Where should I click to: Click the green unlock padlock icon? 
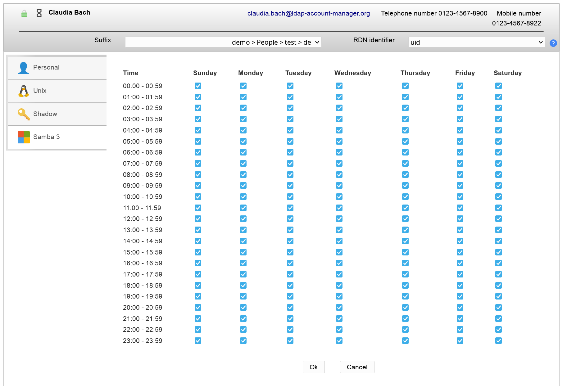point(24,13)
